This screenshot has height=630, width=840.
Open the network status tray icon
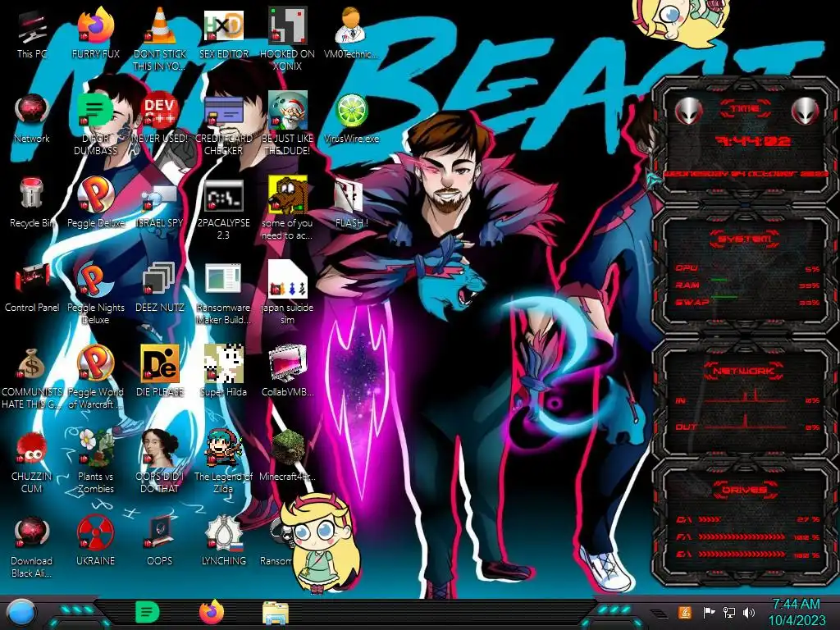(729, 612)
